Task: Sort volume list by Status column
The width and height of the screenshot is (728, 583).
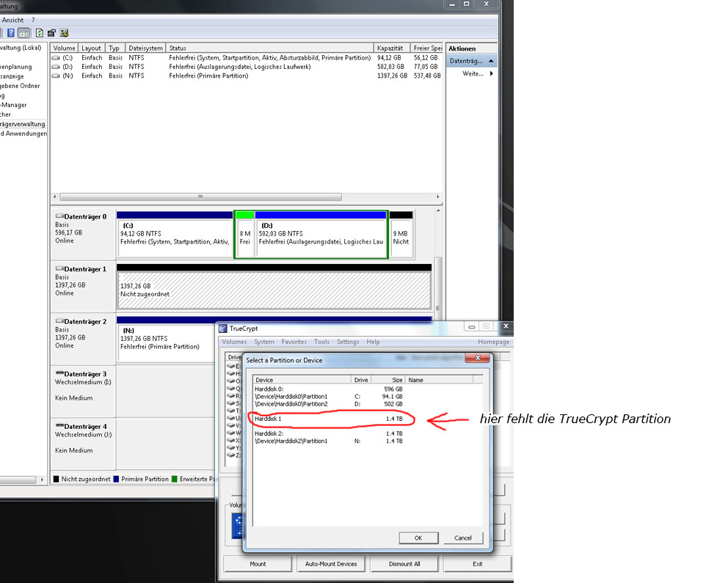Action: [x=269, y=48]
